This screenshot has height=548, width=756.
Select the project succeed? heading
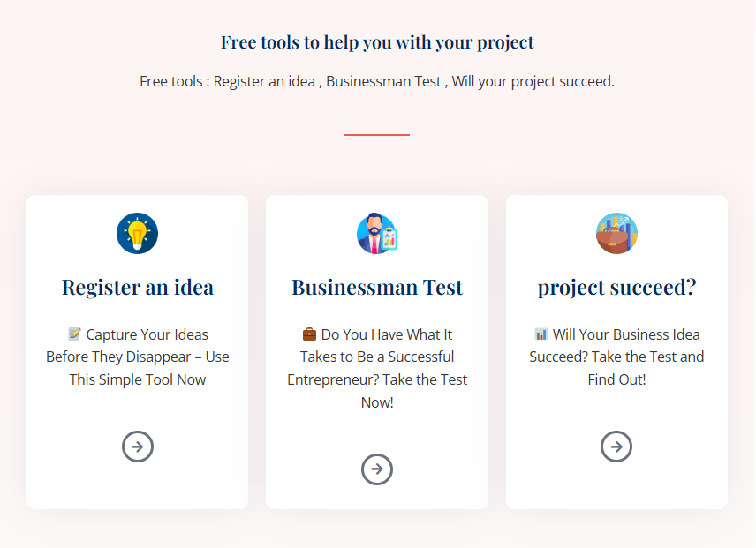[x=616, y=288]
